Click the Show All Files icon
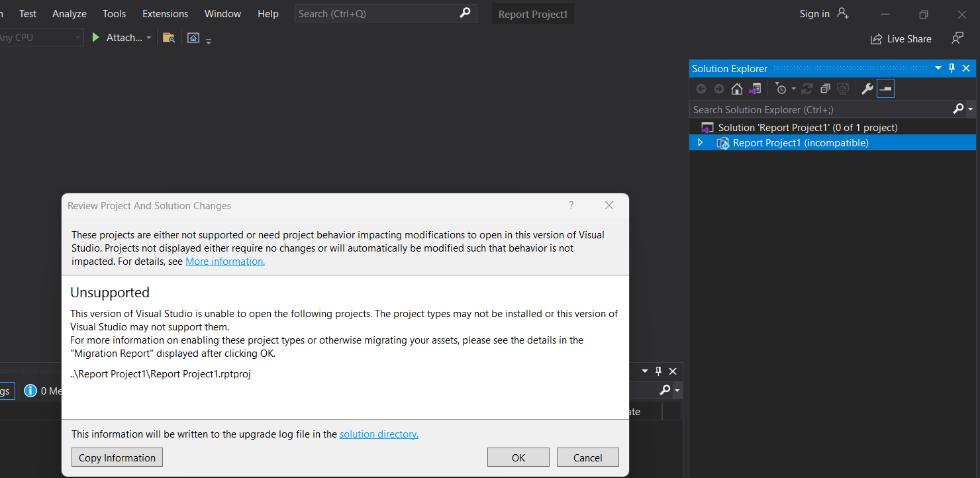 [843, 89]
